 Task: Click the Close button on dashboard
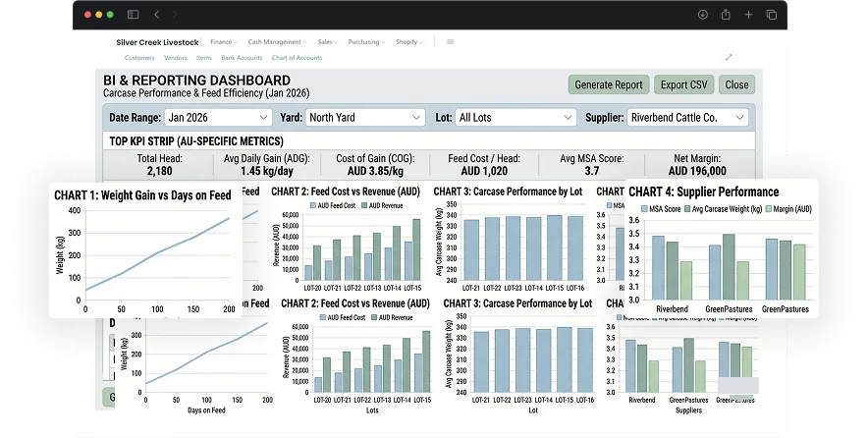click(736, 84)
